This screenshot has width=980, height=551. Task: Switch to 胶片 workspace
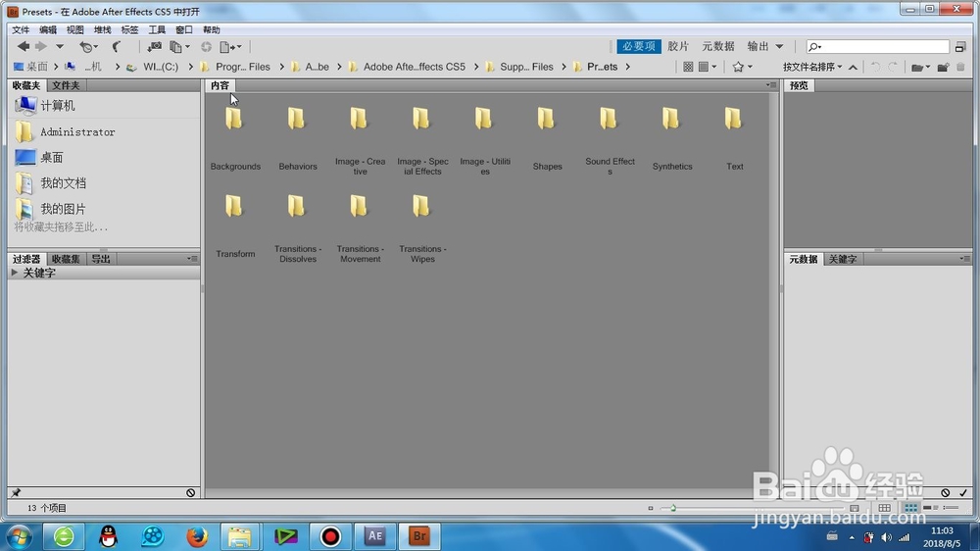pos(678,46)
